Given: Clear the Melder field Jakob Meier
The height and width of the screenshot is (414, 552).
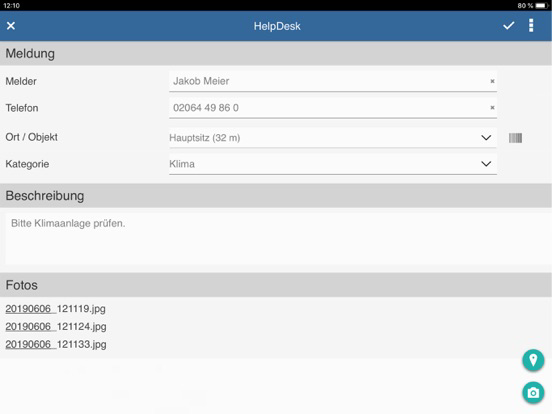Looking at the screenshot, I should (x=493, y=81).
